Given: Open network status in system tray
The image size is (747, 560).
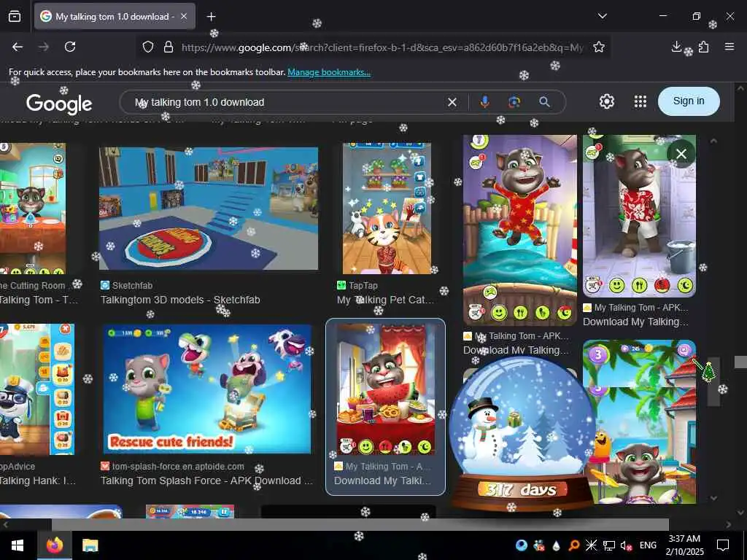Looking at the screenshot, I should pos(609,545).
